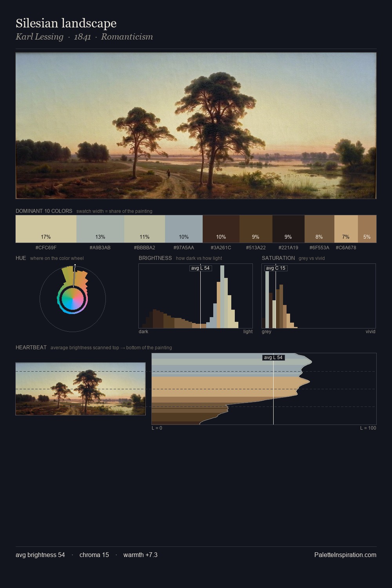Screen dimensions: 392x588
Task: Click the hex code '#513A22' text
Action: pyautogui.click(x=256, y=248)
